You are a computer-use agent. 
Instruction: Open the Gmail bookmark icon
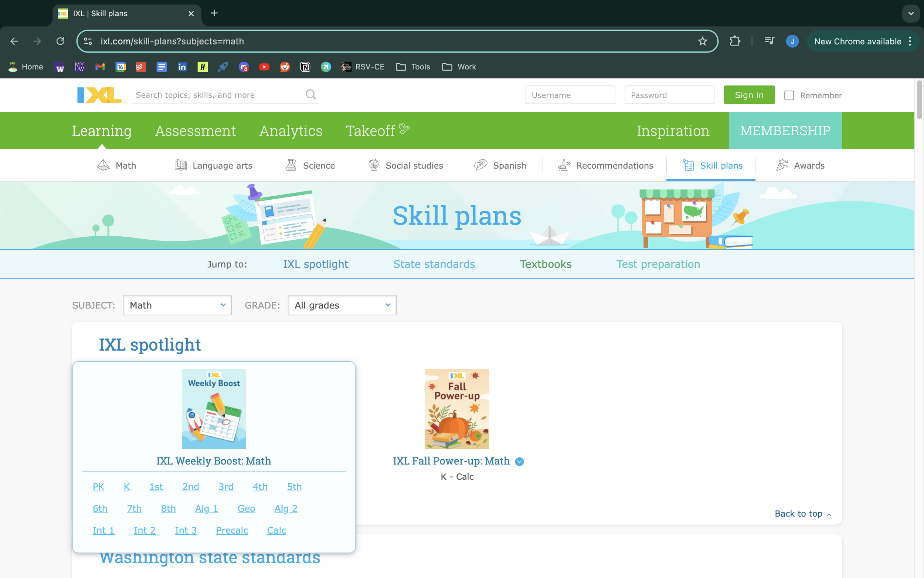pyautogui.click(x=100, y=67)
